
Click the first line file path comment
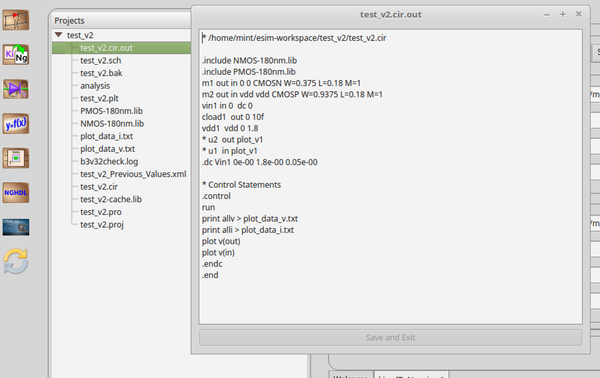[x=294, y=38]
